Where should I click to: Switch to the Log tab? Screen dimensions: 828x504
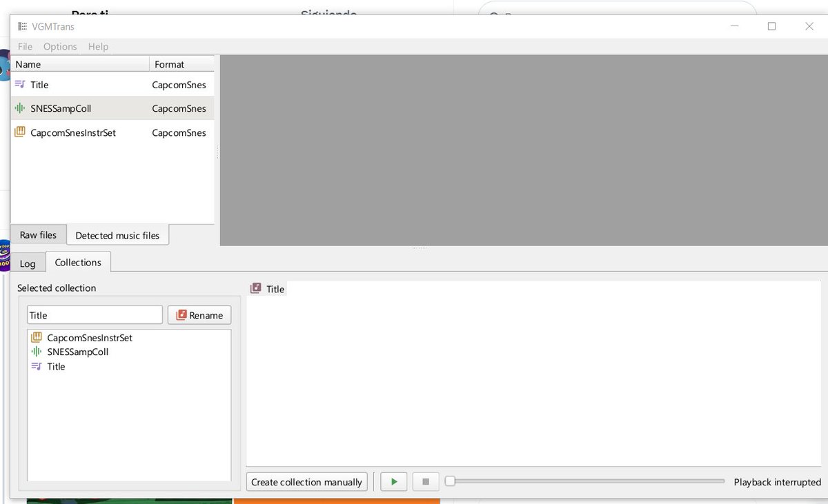tap(28, 263)
